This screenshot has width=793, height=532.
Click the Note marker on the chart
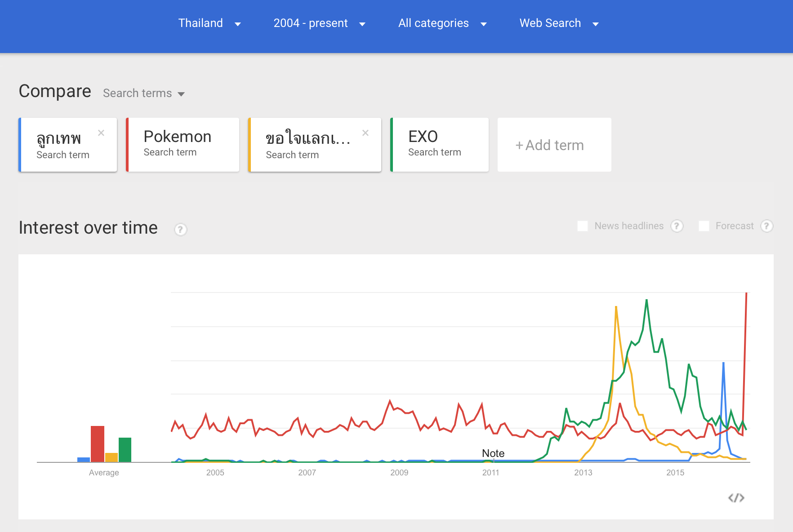click(493, 453)
